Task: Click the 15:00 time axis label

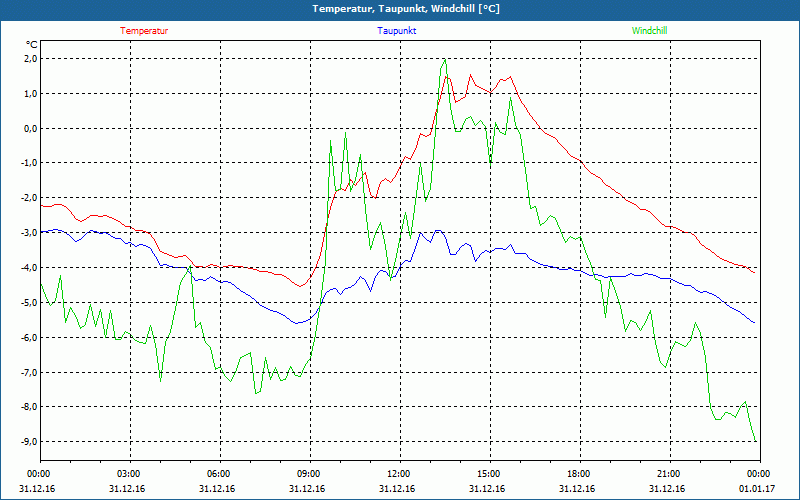Action: click(488, 473)
